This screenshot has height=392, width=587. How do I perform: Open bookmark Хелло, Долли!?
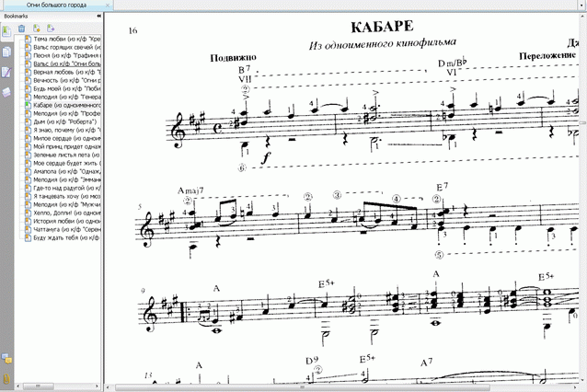coord(67,213)
